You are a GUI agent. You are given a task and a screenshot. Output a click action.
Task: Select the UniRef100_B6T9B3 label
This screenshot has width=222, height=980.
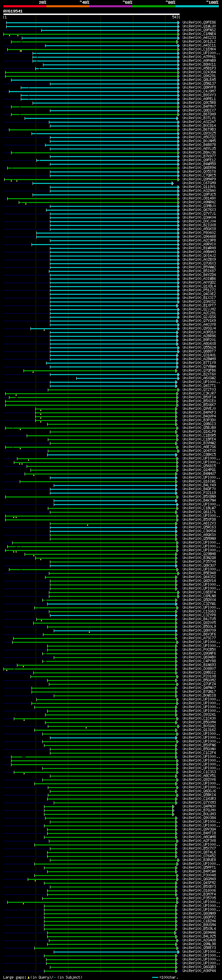(199, 129)
